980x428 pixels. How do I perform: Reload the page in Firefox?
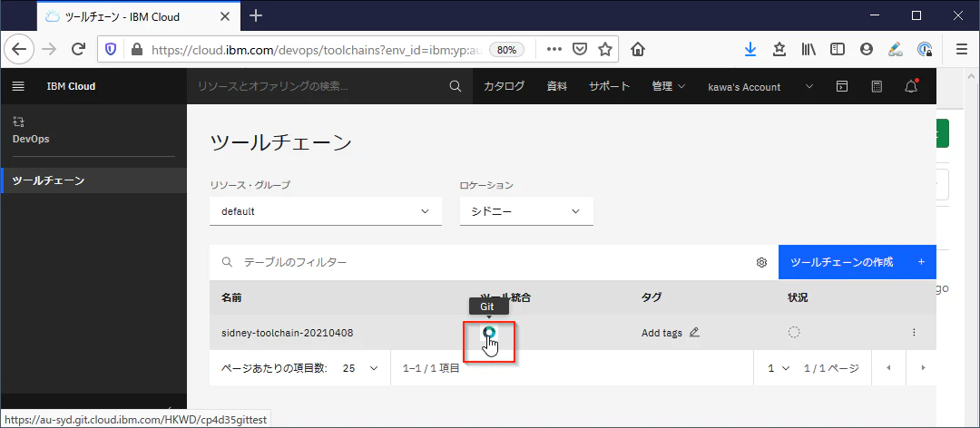(x=79, y=49)
